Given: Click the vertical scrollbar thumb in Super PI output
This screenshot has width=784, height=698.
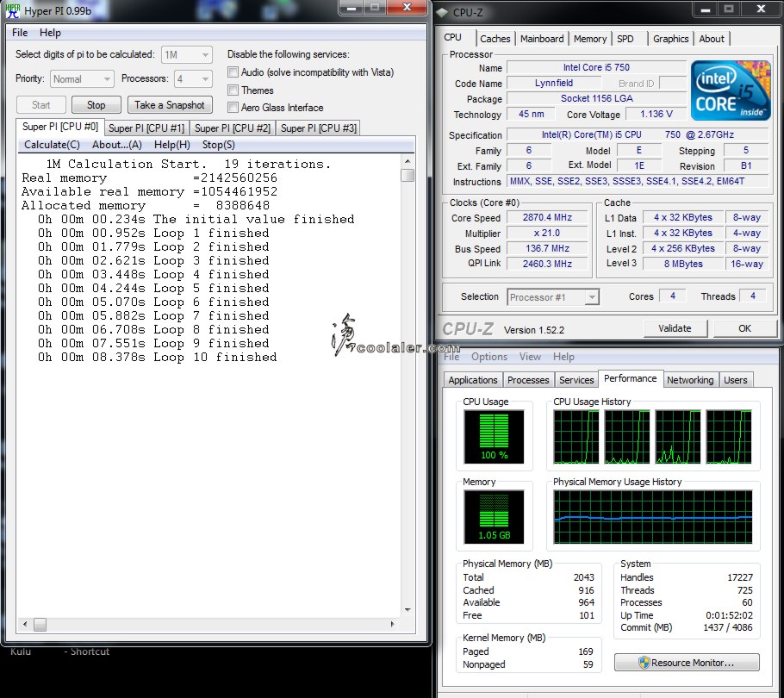Looking at the screenshot, I should [x=408, y=176].
